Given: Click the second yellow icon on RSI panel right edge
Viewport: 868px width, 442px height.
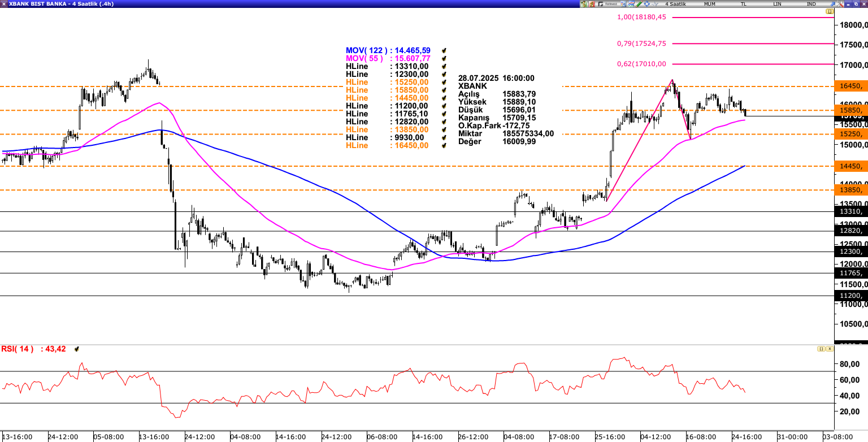Looking at the screenshot, I should (830, 349).
